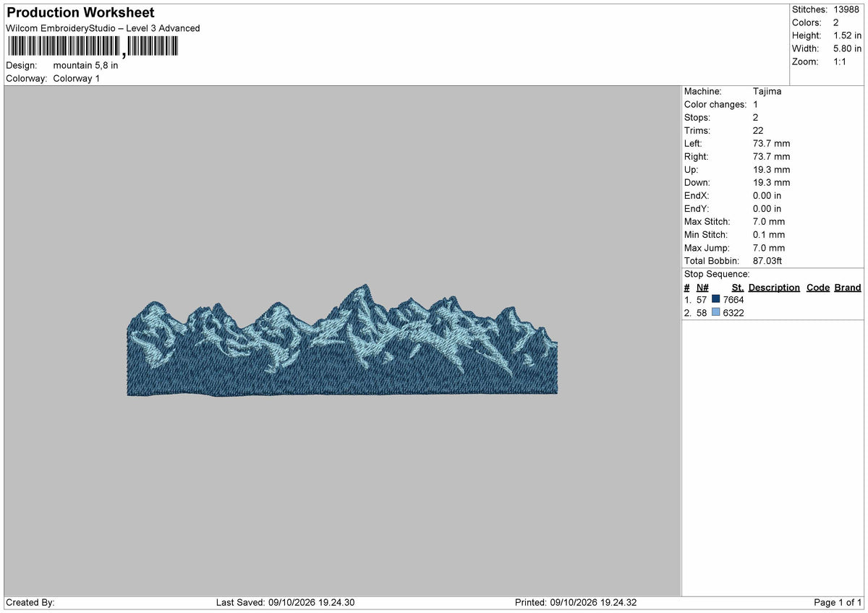Screen dimensions: 868x613
Task: Click the 'Printed: 09/10/2026 19.24.32' footer
Action: 576,602
